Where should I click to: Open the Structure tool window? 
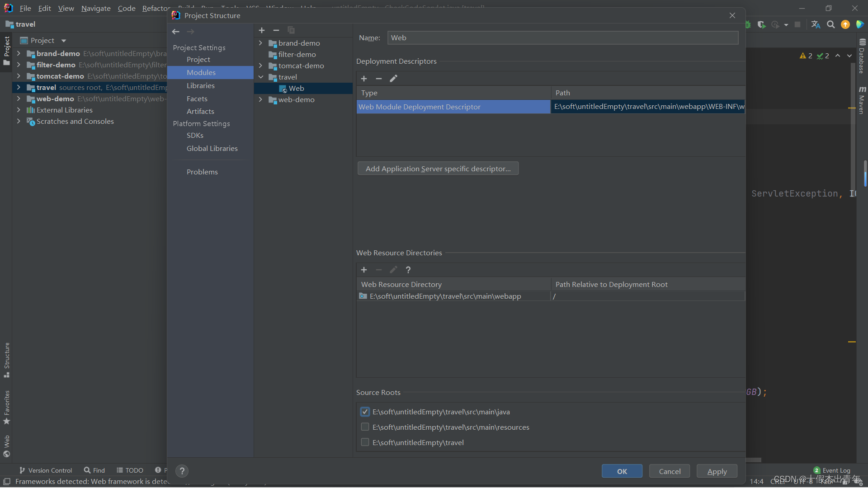[7, 360]
